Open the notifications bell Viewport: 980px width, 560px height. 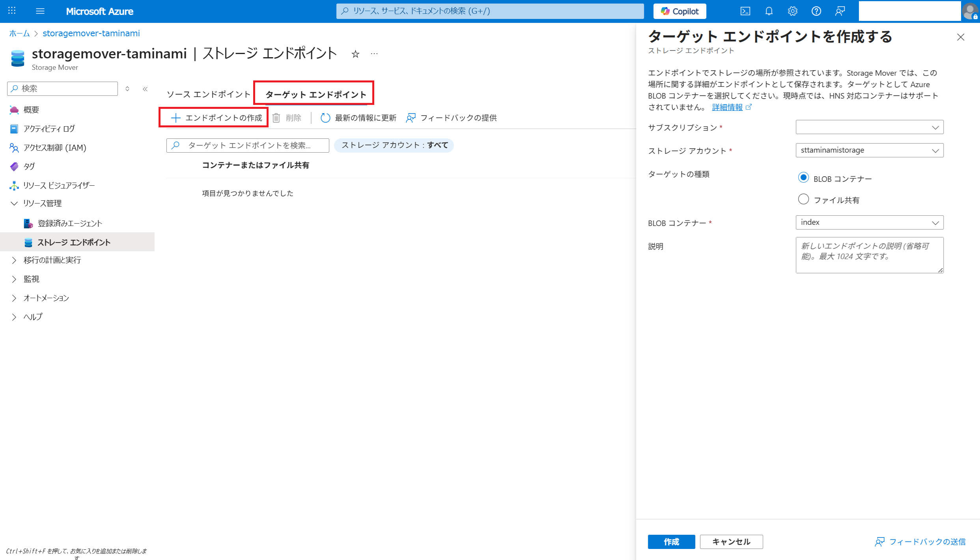[x=769, y=11]
